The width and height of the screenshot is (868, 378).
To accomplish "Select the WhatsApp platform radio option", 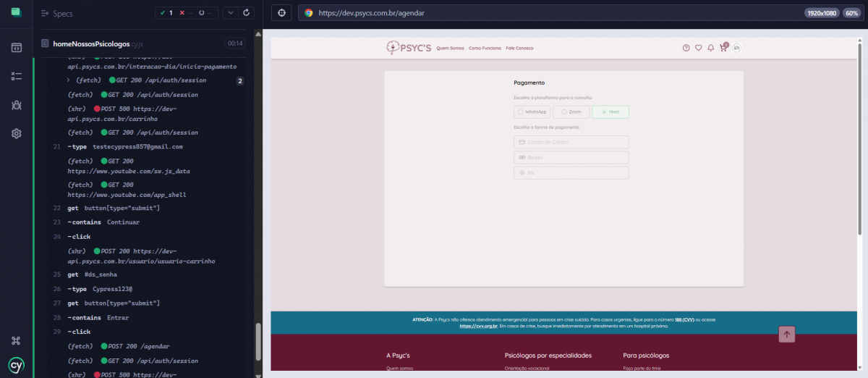I will [x=532, y=112].
